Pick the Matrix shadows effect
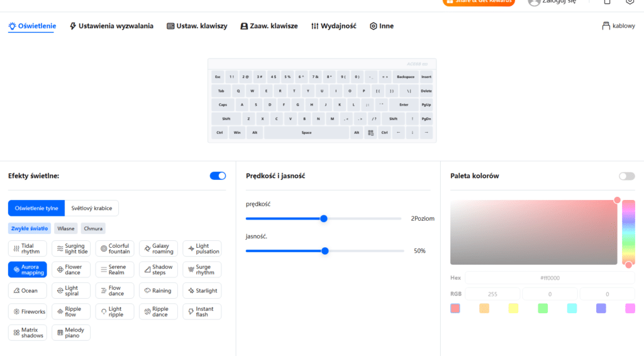 [28, 332]
